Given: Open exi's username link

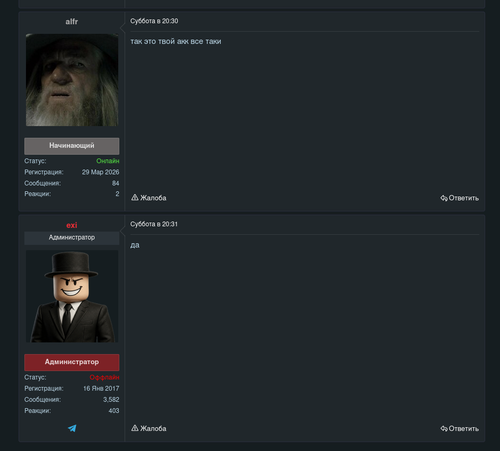Looking at the screenshot, I should tap(72, 225).
